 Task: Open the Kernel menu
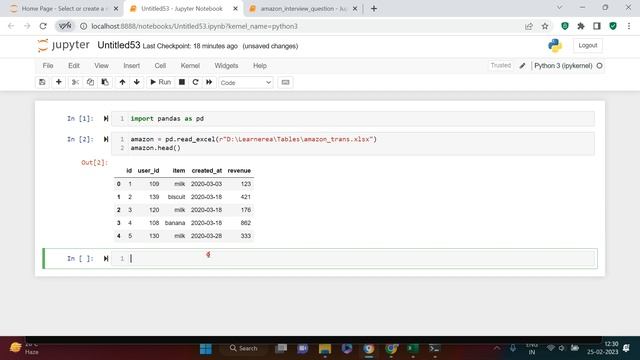(x=190, y=66)
